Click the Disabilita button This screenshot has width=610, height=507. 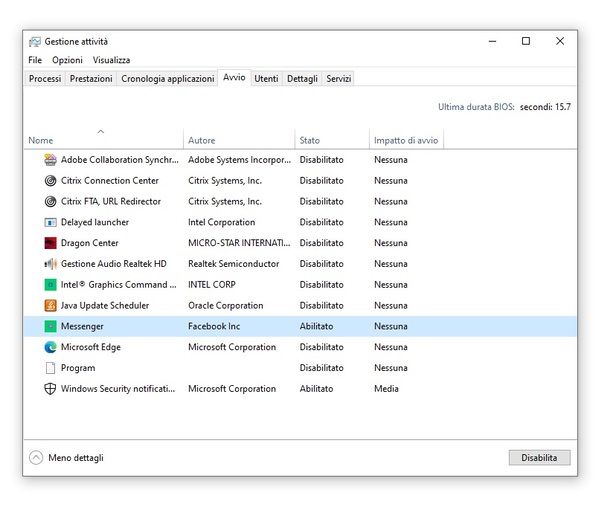point(539,458)
